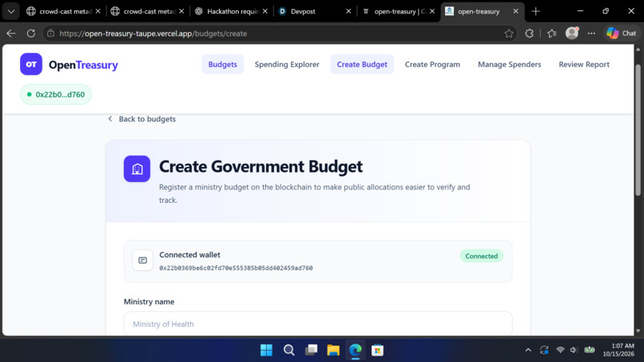Reload the page with the refresh icon
Screen dimensions: 644x362
point(31,34)
